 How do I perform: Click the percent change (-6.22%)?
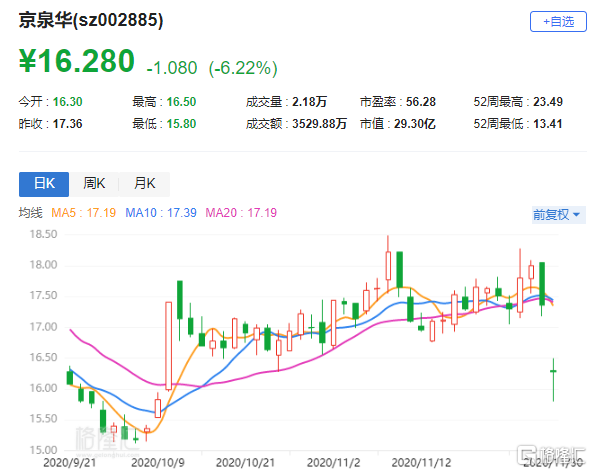[243, 68]
